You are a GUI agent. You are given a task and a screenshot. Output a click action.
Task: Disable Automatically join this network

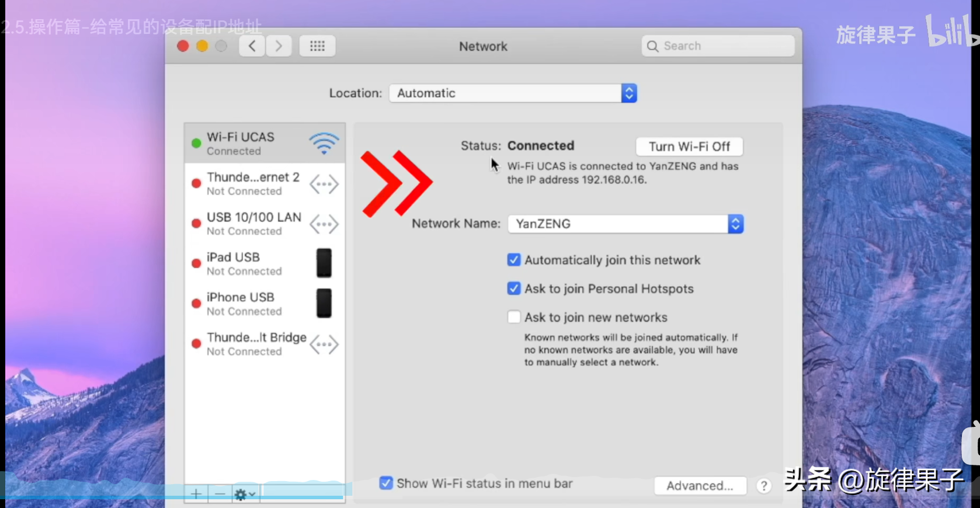(514, 260)
